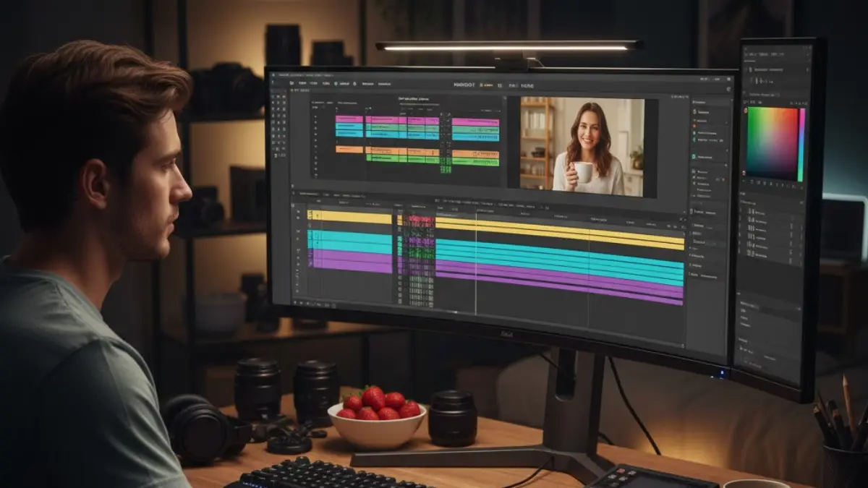This screenshot has width=868, height=488.
Task: Select the orange clip in the upper sequence panel
Action: tap(349, 150)
